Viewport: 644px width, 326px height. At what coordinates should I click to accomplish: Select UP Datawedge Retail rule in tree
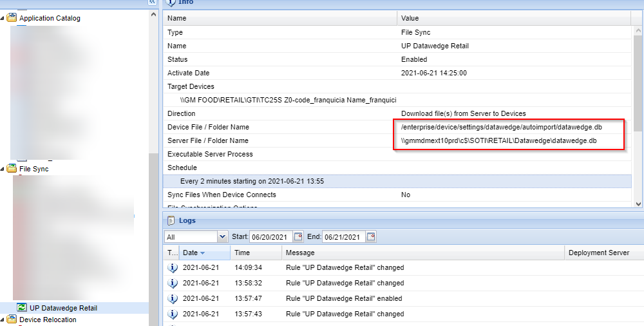click(63, 308)
